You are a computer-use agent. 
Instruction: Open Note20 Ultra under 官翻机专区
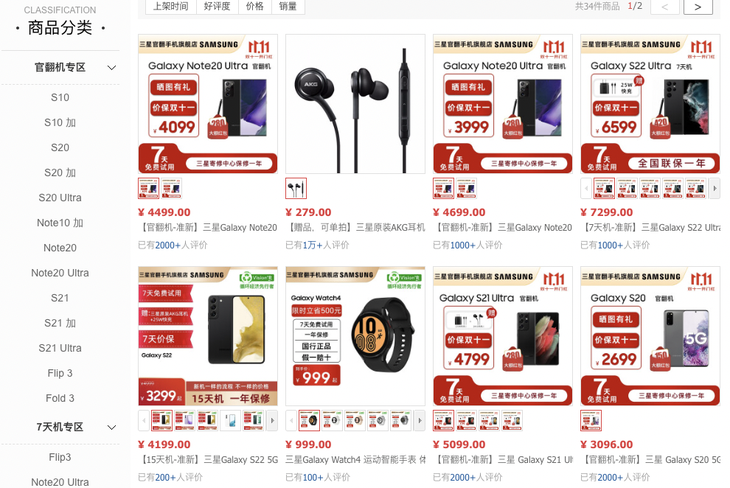(x=60, y=273)
